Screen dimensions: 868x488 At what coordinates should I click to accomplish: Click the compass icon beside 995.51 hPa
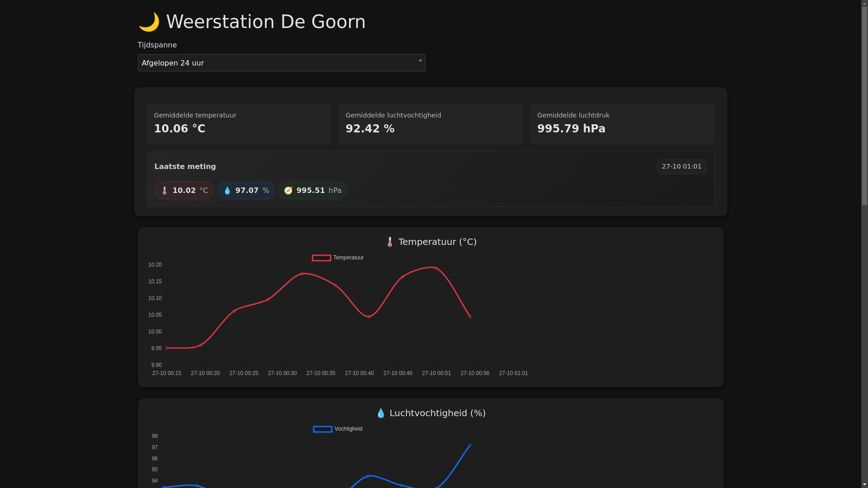coord(288,191)
